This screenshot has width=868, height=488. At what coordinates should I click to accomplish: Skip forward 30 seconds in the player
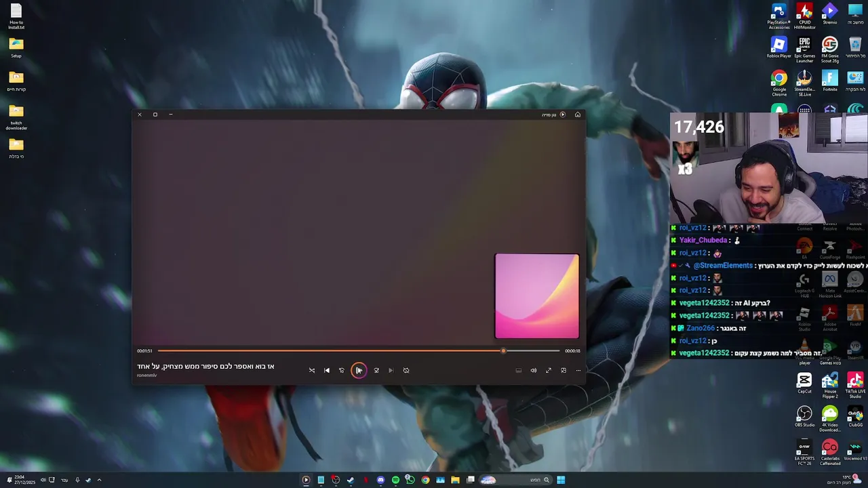click(x=376, y=370)
